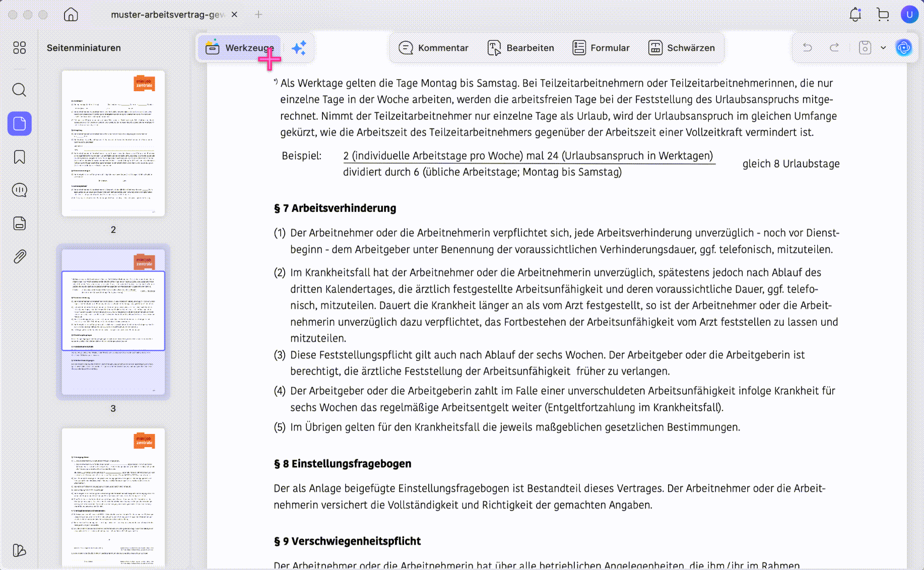Open the Werkzeuge tools menu
Screen dimensions: 924x570
[239, 48]
